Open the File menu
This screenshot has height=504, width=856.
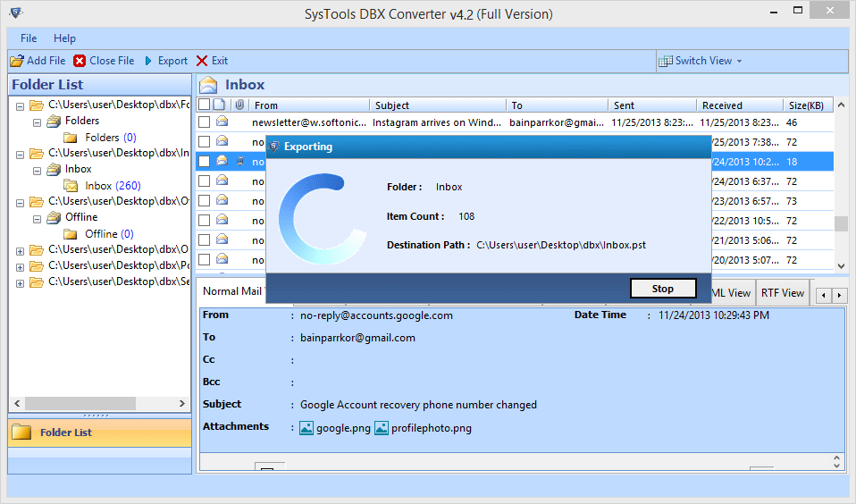click(x=29, y=38)
